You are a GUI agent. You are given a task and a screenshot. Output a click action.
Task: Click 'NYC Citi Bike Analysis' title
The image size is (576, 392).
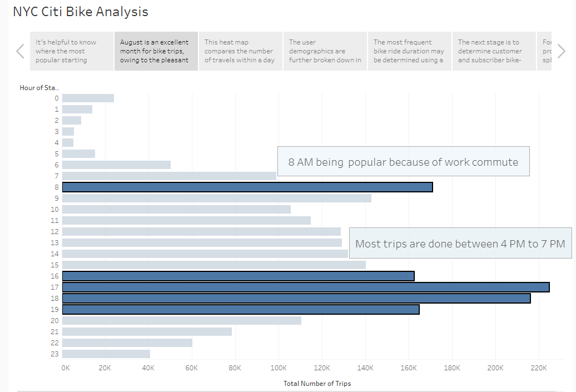pos(81,11)
